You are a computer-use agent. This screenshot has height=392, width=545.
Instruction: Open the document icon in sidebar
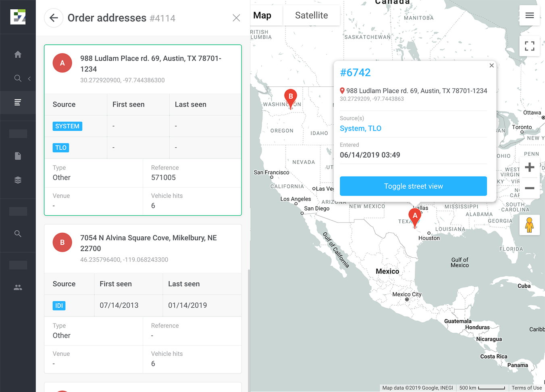point(18,156)
